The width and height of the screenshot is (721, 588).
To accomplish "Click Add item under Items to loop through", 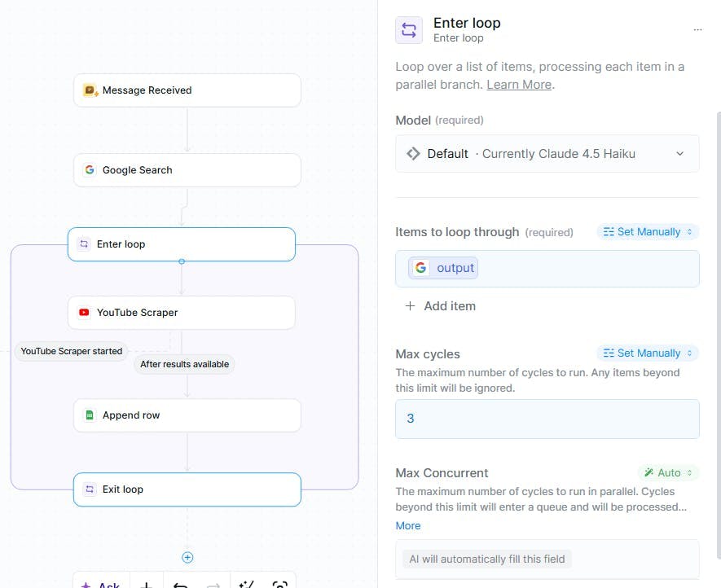I will (441, 306).
